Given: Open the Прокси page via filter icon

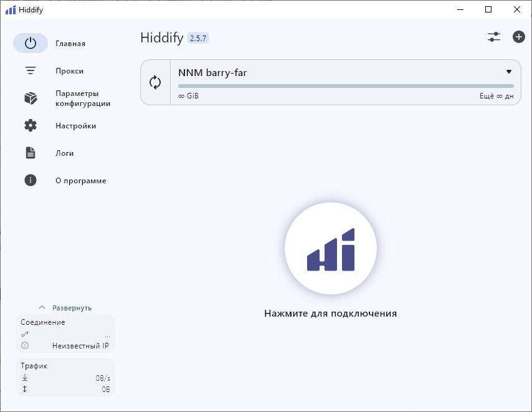Looking at the screenshot, I should coord(31,71).
